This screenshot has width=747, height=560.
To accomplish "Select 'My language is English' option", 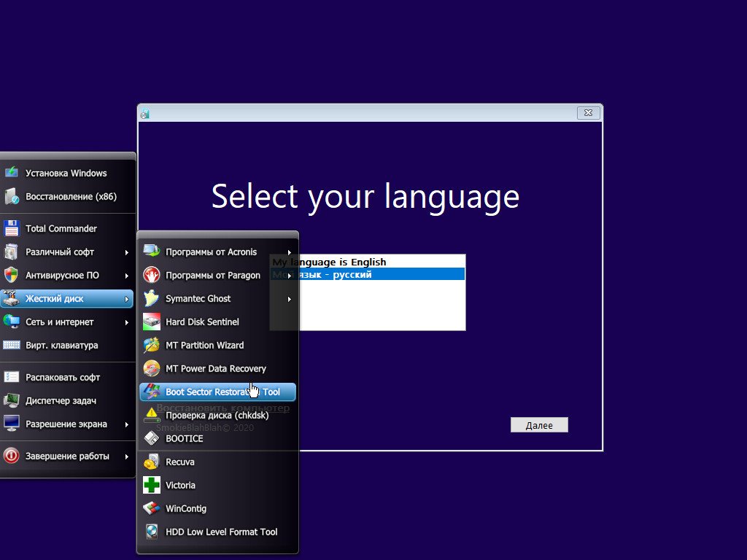I will pos(368,262).
